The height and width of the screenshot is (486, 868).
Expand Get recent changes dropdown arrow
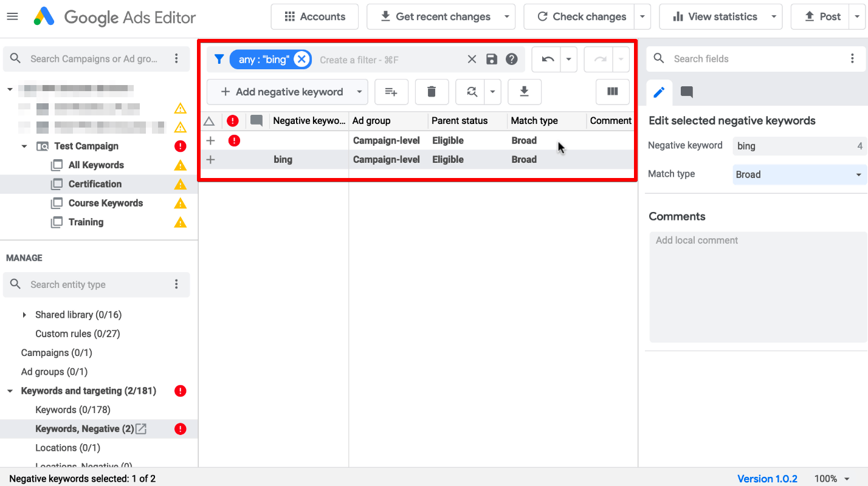pyautogui.click(x=507, y=16)
